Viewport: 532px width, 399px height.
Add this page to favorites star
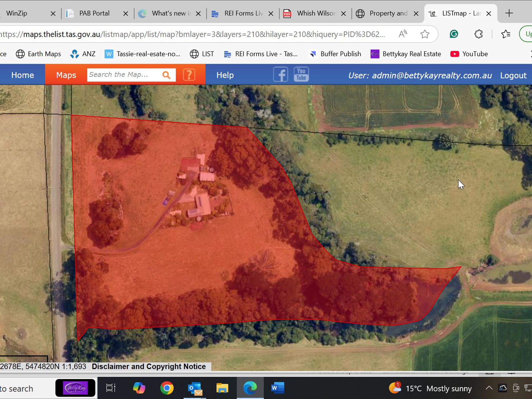(425, 34)
